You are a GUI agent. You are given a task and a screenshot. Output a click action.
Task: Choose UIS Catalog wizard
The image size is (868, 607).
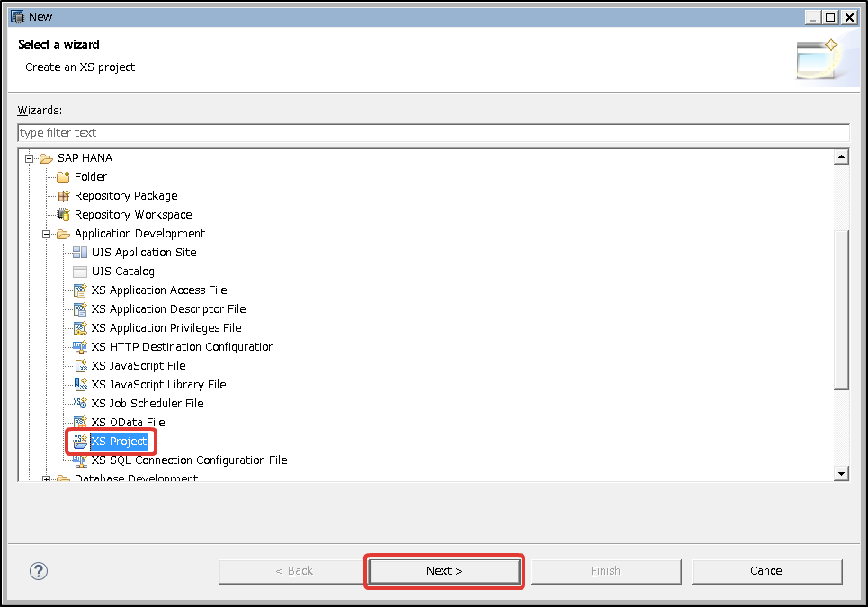coord(123,272)
